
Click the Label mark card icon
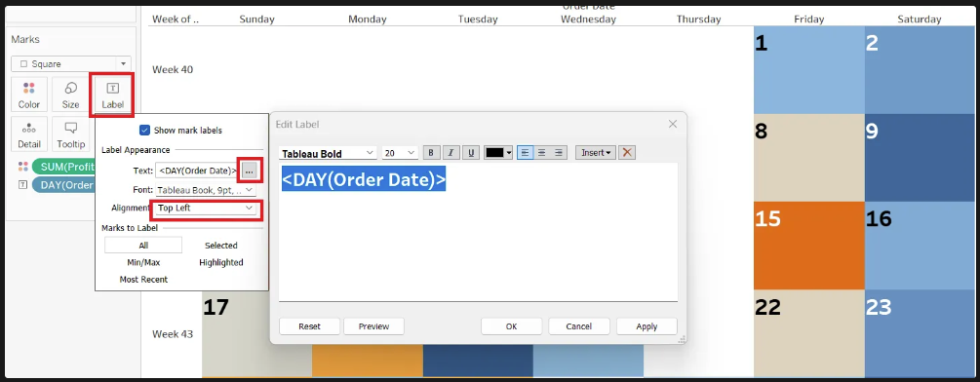point(112,95)
